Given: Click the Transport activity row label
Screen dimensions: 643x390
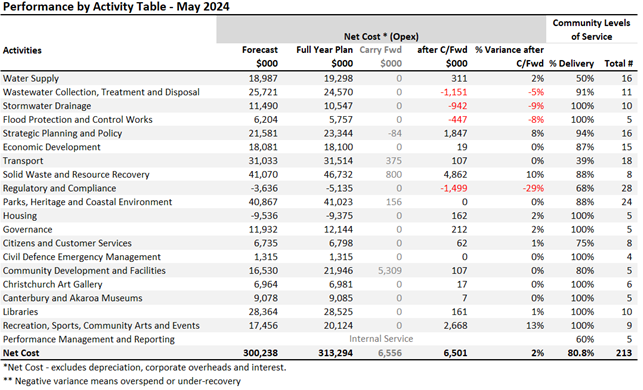Looking at the screenshot, I should (23, 161).
